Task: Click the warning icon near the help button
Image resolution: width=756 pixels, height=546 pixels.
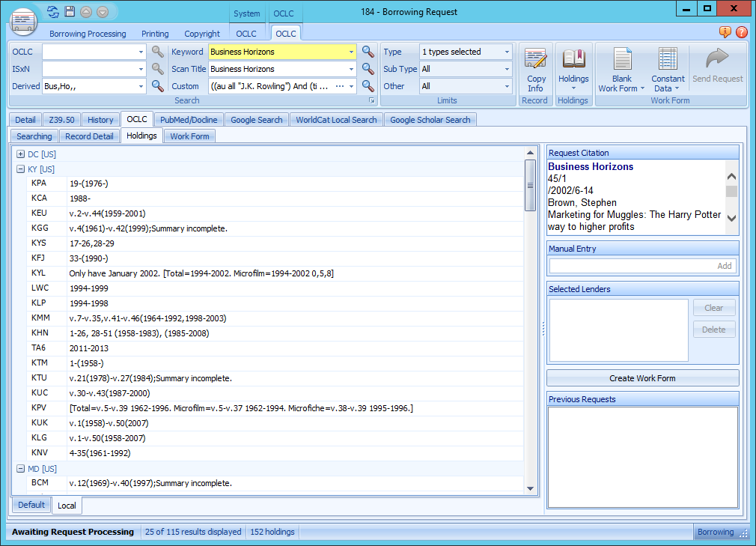Action: pos(725,33)
